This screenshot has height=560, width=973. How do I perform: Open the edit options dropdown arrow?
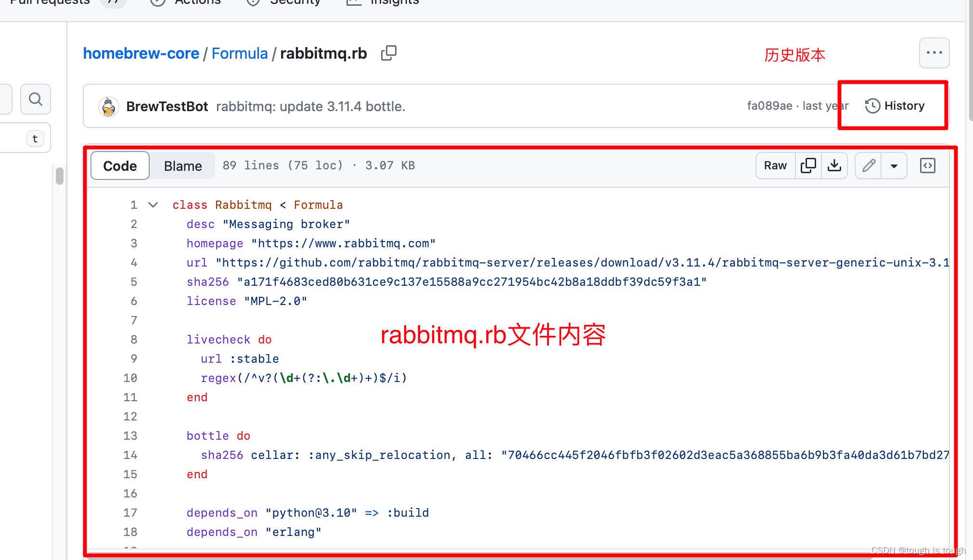pos(894,166)
